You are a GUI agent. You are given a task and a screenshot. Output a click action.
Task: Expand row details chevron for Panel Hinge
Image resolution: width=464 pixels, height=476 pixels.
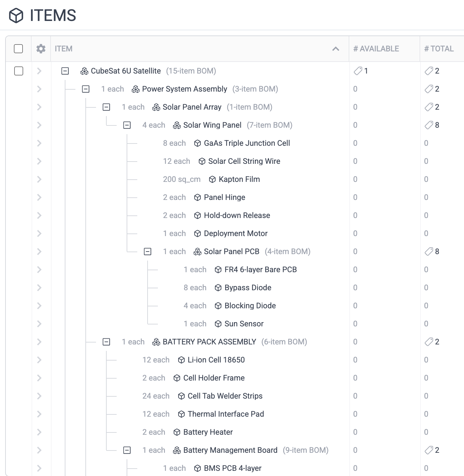(39, 197)
